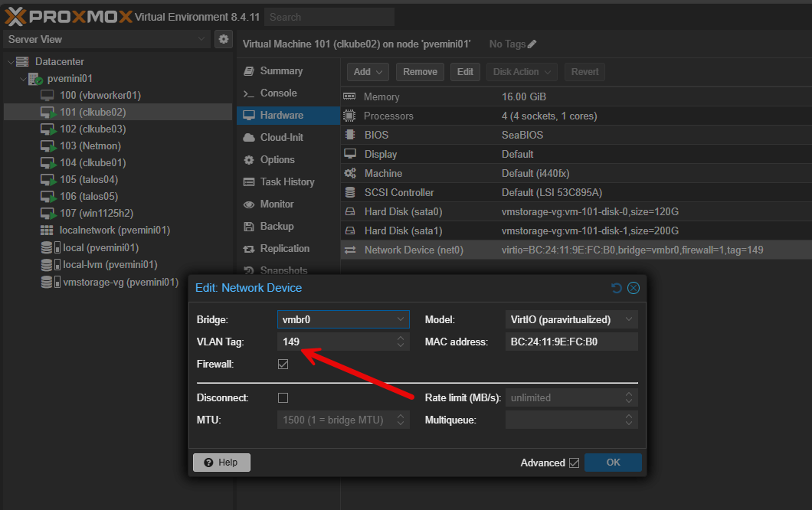Click the gear icon near Server View
Viewport: 812px width, 510px height.
tap(223, 38)
